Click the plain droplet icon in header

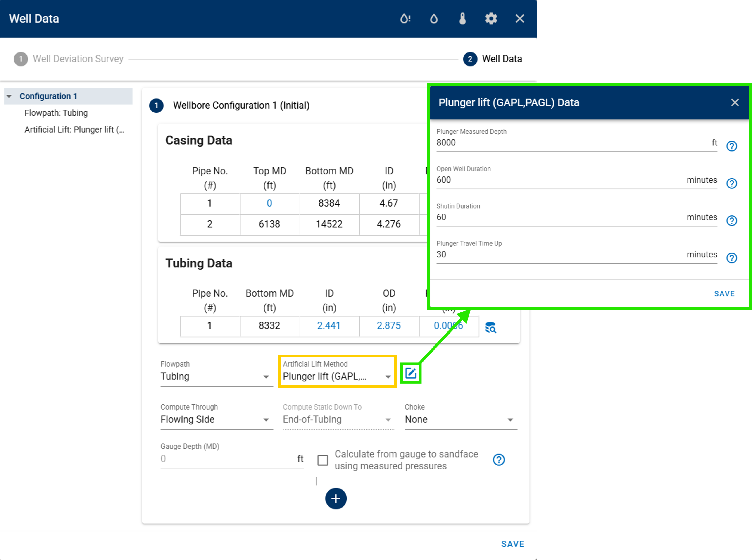click(x=434, y=18)
